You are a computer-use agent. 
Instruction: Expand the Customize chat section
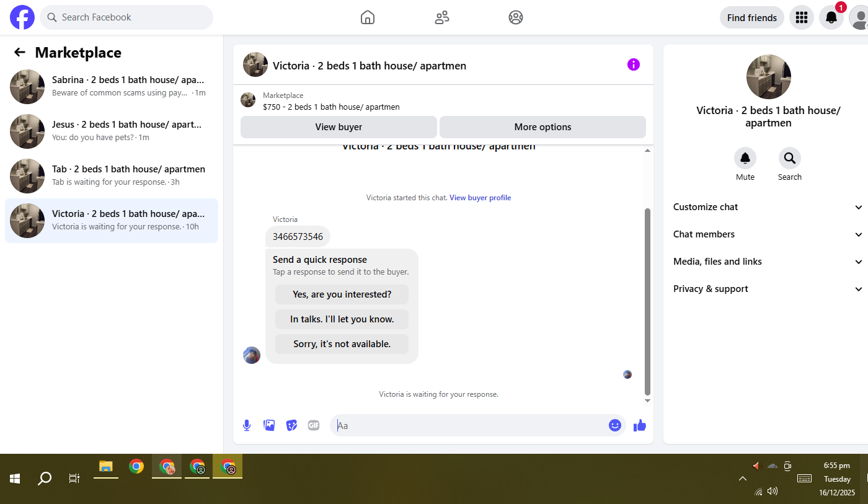pyautogui.click(x=768, y=207)
